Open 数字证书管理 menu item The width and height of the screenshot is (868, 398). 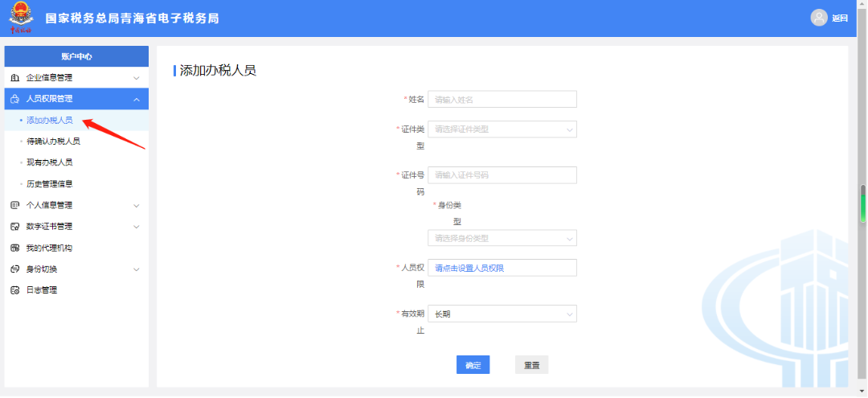(76, 227)
